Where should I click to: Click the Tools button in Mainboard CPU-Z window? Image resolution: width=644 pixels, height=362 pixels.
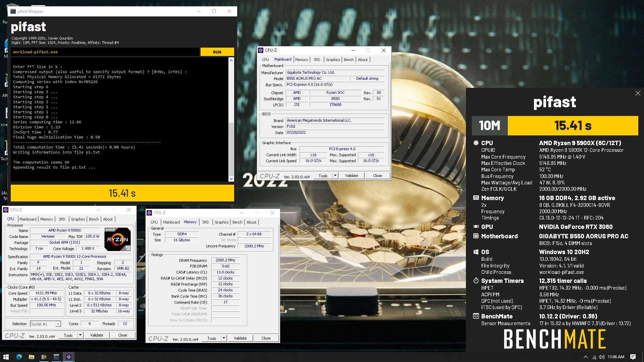coord(323,176)
